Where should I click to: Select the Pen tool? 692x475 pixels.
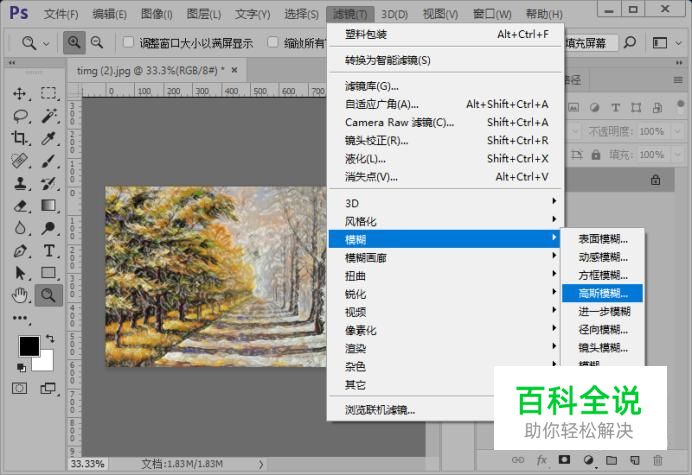coord(20,251)
